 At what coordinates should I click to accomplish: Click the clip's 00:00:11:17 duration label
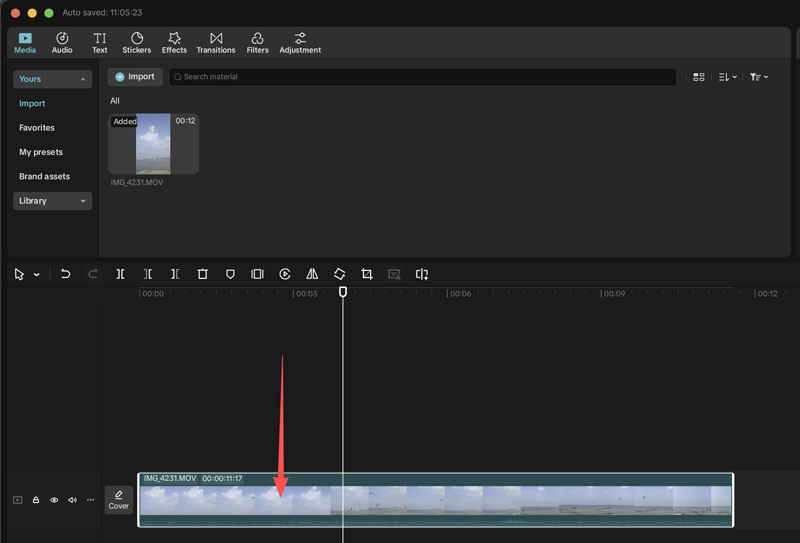click(222, 479)
